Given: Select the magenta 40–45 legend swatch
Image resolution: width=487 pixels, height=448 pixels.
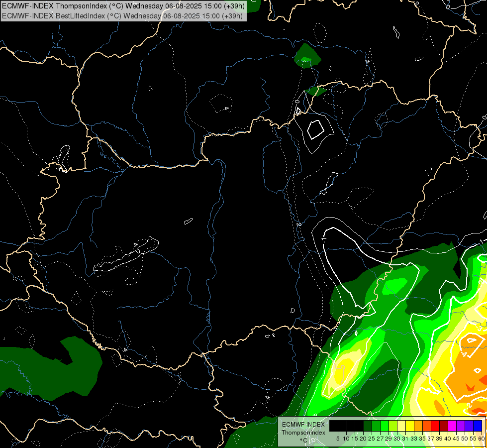Looking at the screenshot, I should point(453,426).
